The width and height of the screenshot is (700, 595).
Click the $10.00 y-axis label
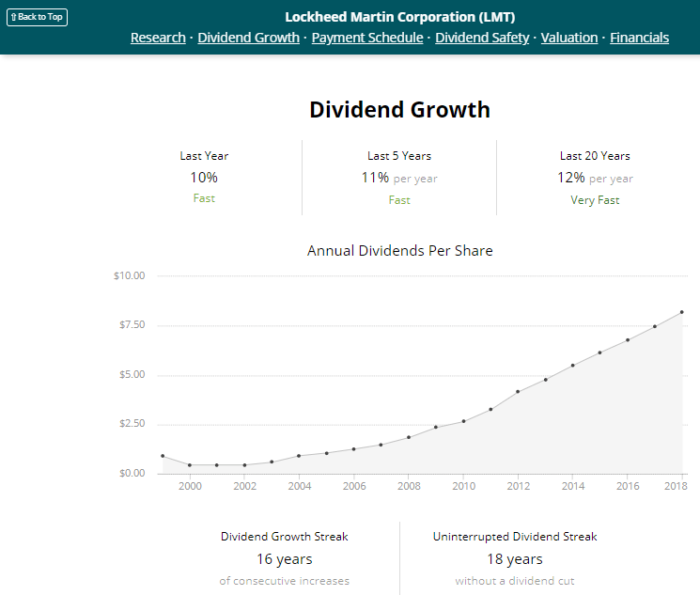click(130, 275)
